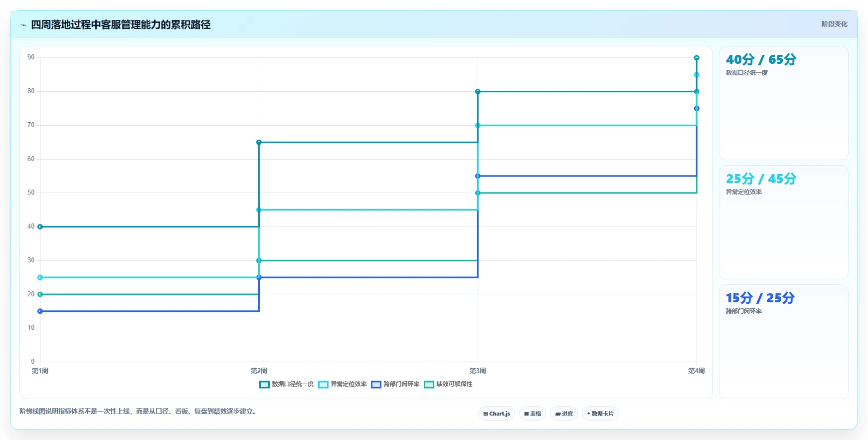868x440 pixels.
Task: Select the 绩效可解释性 point at 第2周 (30)
Action: (259, 260)
